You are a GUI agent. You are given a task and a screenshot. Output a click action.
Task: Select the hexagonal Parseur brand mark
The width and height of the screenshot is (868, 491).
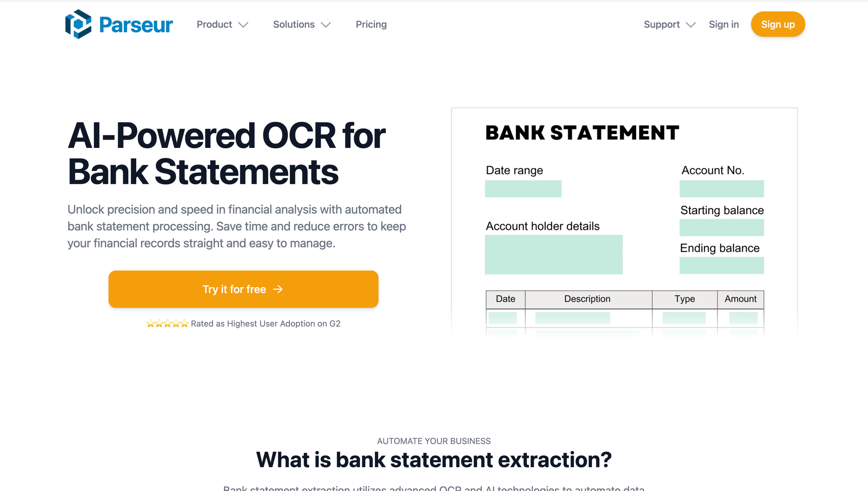pos(79,24)
